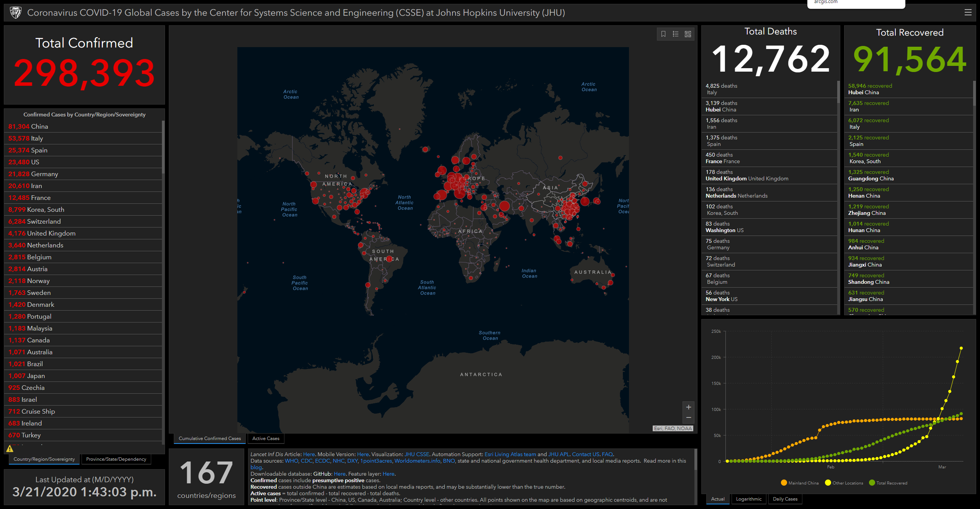Image resolution: width=980 pixels, height=509 pixels.
Task: Click '1,556 deaths Iran' entry
Action: click(769, 124)
